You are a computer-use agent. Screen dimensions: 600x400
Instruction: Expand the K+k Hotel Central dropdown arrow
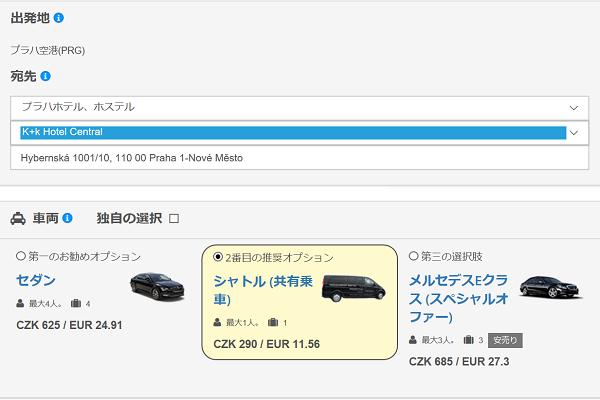click(574, 132)
